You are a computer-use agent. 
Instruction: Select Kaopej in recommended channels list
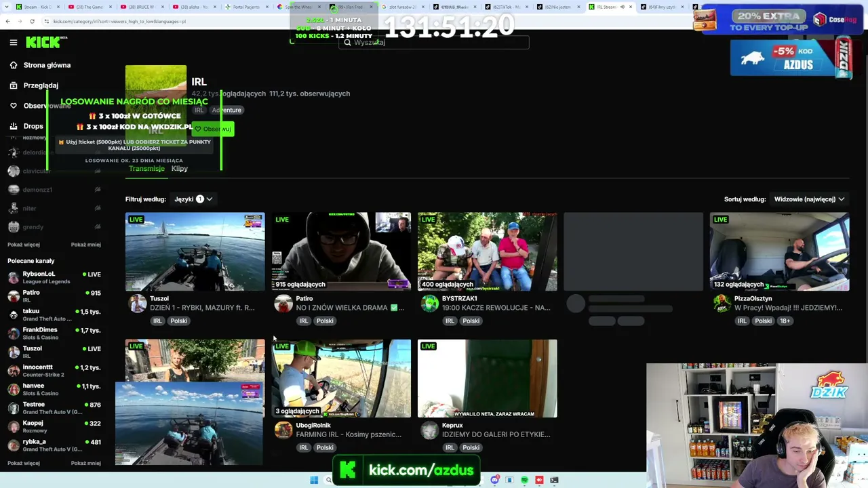pos(54,426)
